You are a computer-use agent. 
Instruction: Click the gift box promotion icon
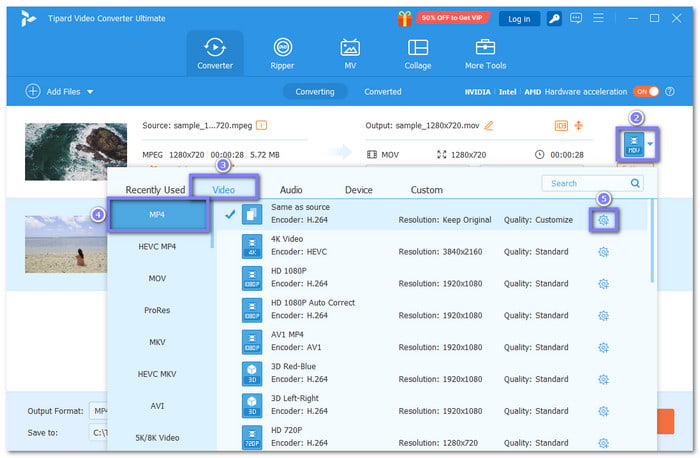[x=404, y=18]
